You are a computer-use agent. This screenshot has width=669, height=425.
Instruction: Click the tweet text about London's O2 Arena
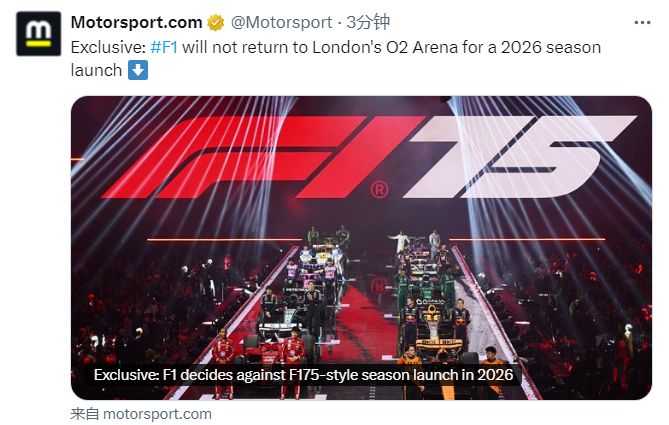tap(336, 58)
